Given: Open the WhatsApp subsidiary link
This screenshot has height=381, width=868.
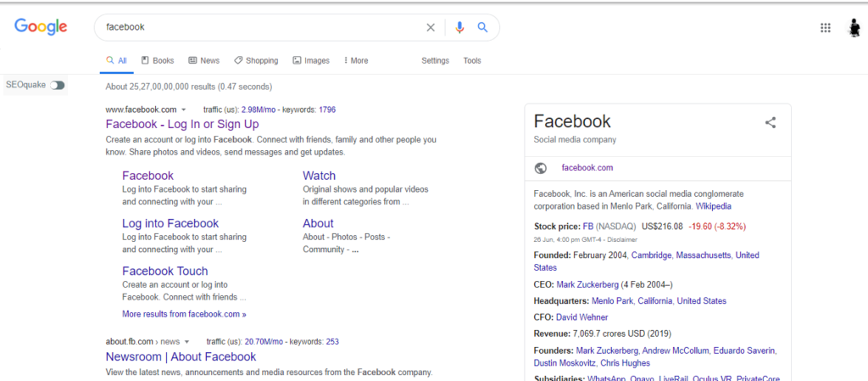Looking at the screenshot, I should click(607, 378).
